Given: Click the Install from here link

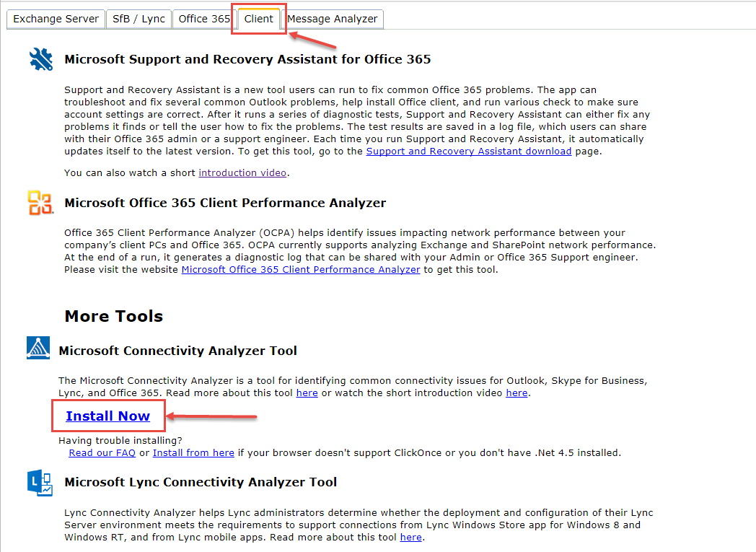Looking at the screenshot, I should 193,453.
